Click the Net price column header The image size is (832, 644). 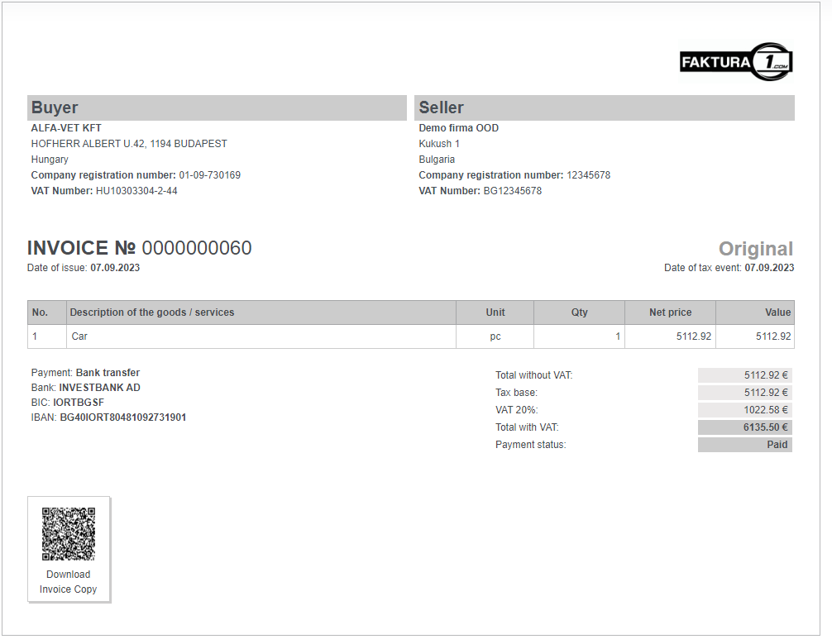[x=670, y=312]
